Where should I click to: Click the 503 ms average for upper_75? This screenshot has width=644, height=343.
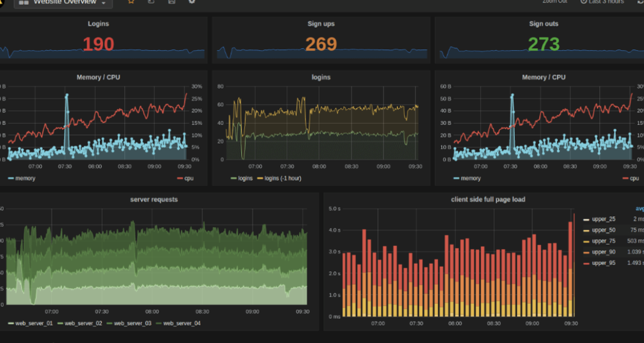pos(636,241)
